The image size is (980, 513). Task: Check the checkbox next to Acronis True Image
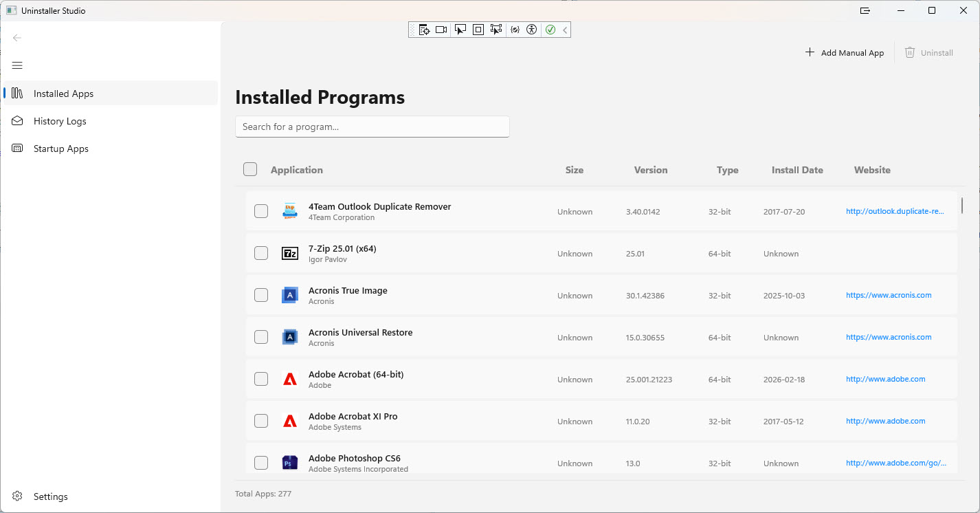pos(261,295)
